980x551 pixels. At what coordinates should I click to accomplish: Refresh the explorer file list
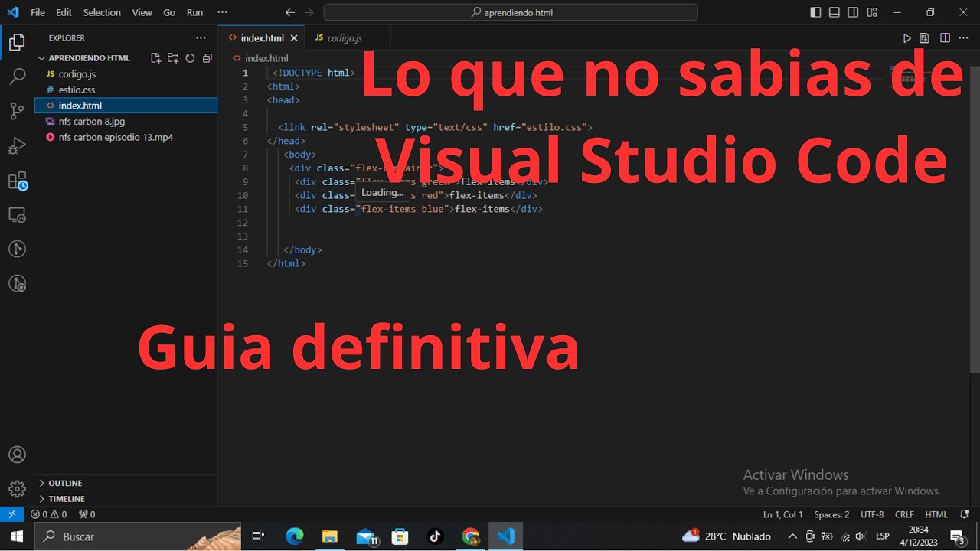coord(190,58)
